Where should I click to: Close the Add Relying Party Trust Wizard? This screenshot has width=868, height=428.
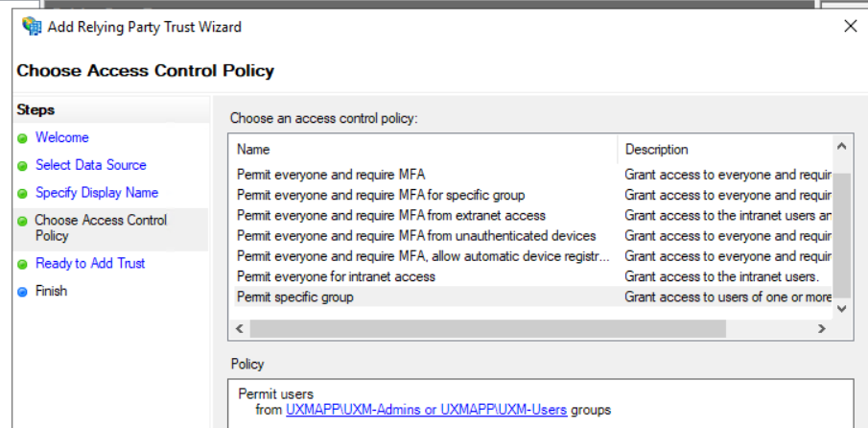850,26
